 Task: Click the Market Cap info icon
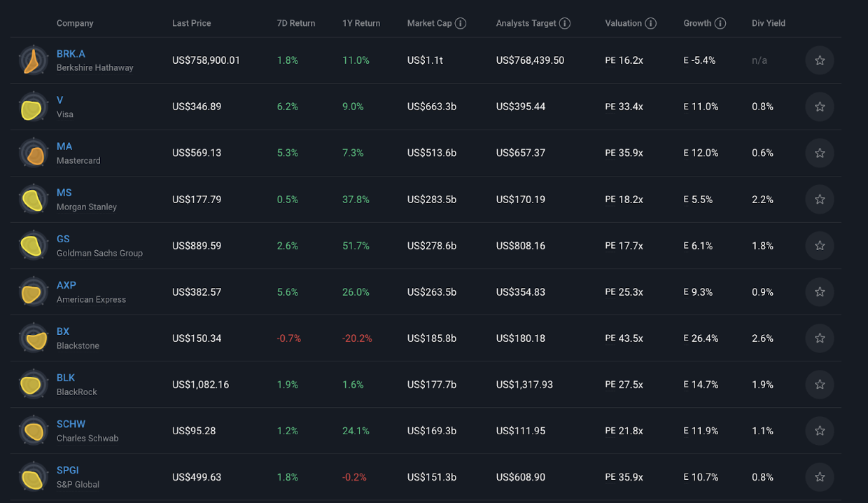461,23
